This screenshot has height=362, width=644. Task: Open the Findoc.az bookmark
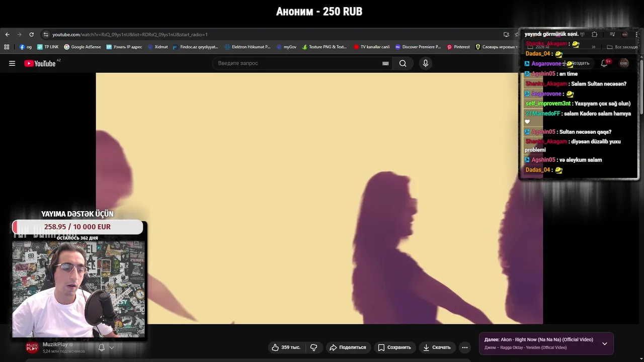point(195,47)
